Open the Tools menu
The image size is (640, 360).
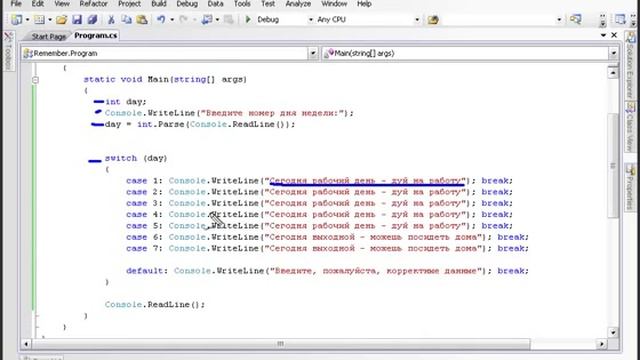coord(242,4)
